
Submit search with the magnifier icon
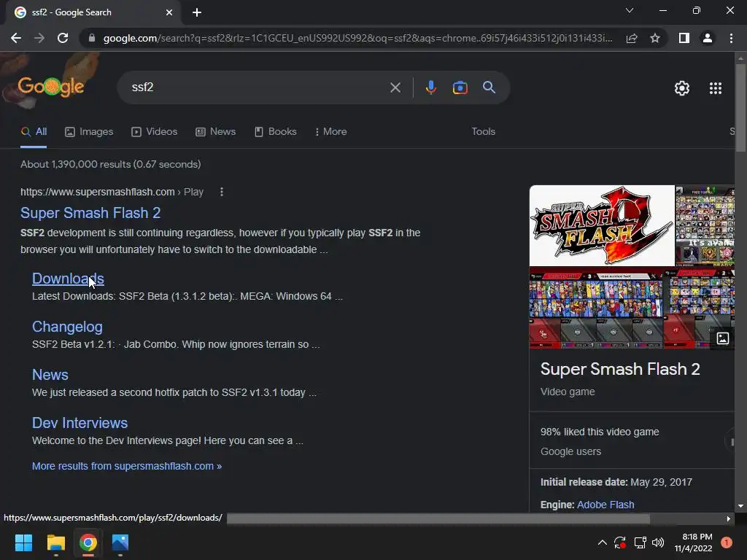pos(489,87)
